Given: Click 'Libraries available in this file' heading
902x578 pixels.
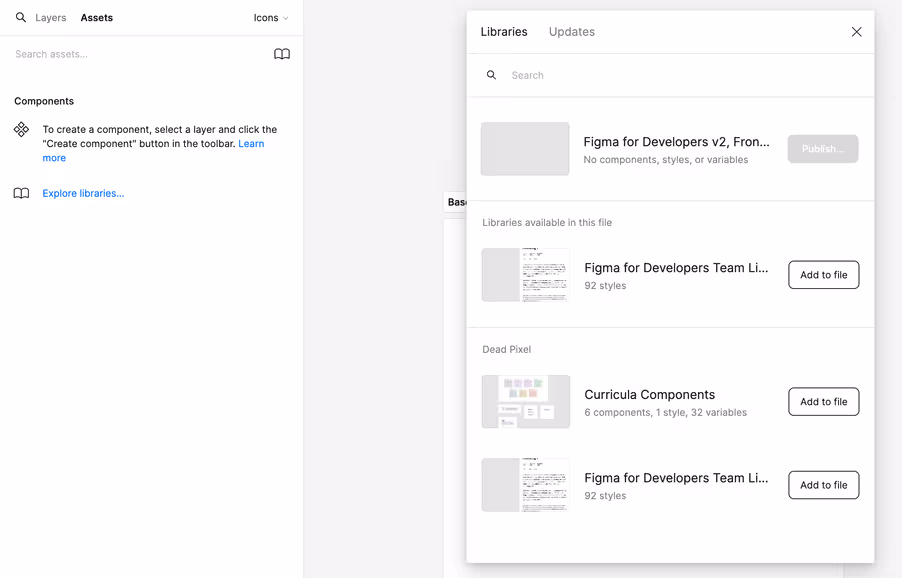Looking at the screenshot, I should point(547,223).
